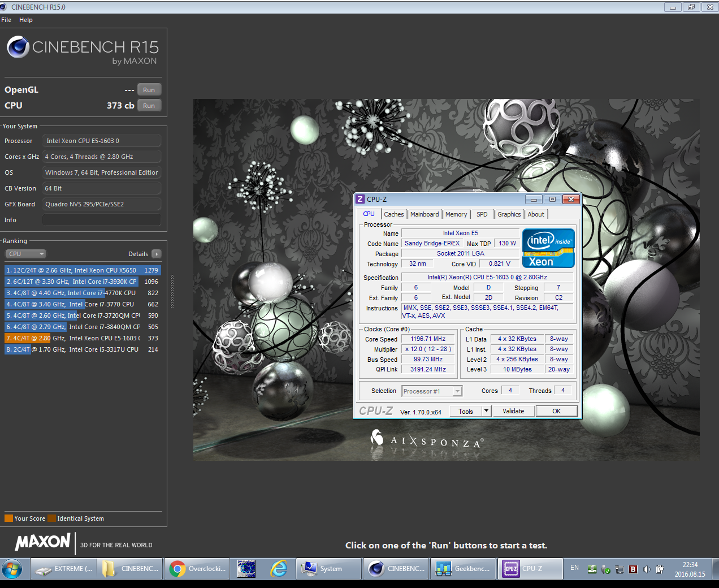The height and width of the screenshot is (588, 719).
Task: Switch to System window in taskbar
Action: [328, 569]
